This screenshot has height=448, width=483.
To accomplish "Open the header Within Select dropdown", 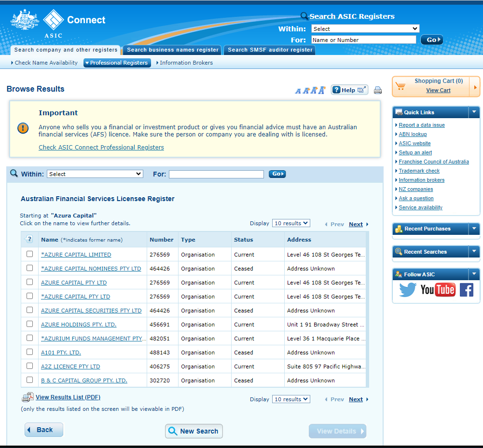I will pyautogui.click(x=365, y=28).
